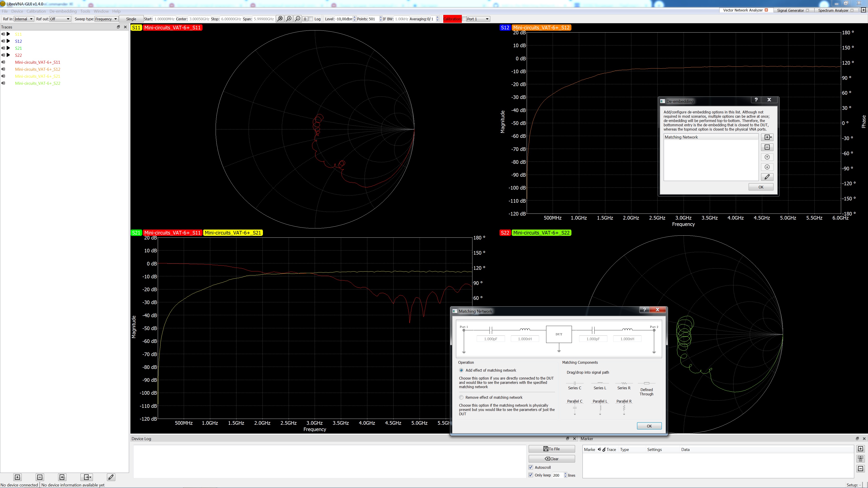Toggle the Autoscroll checkbox
868x488 pixels.
point(531,467)
